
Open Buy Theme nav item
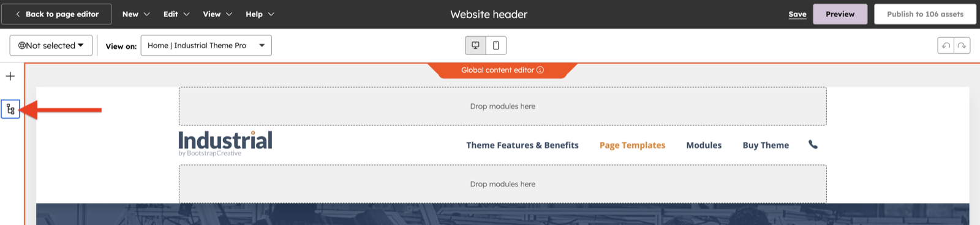[x=766, y=145]
